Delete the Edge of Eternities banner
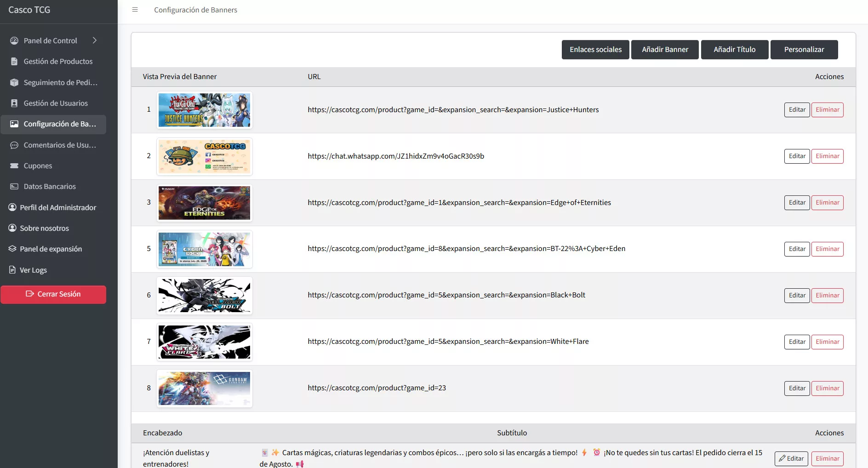Viewport: 868px width, 468px height. 827,203
